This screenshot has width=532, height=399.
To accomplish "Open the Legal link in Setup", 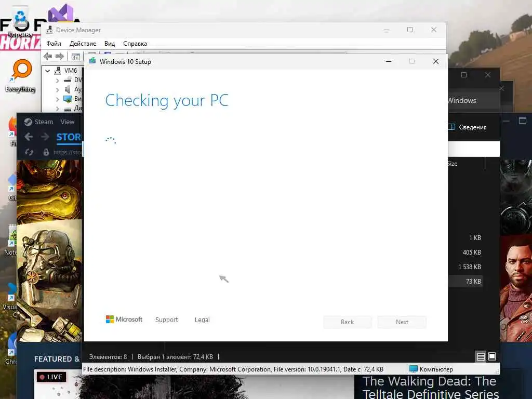I will (202, 320).
